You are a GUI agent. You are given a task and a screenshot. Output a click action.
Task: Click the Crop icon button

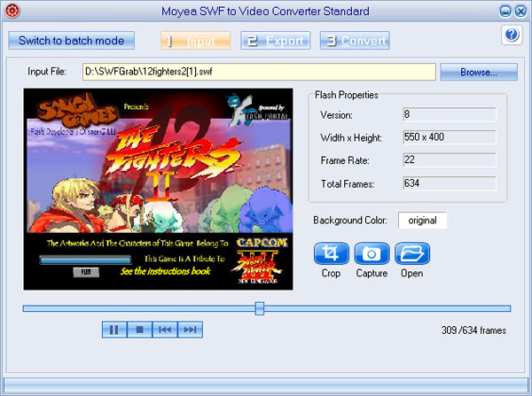tap(331, 253)
